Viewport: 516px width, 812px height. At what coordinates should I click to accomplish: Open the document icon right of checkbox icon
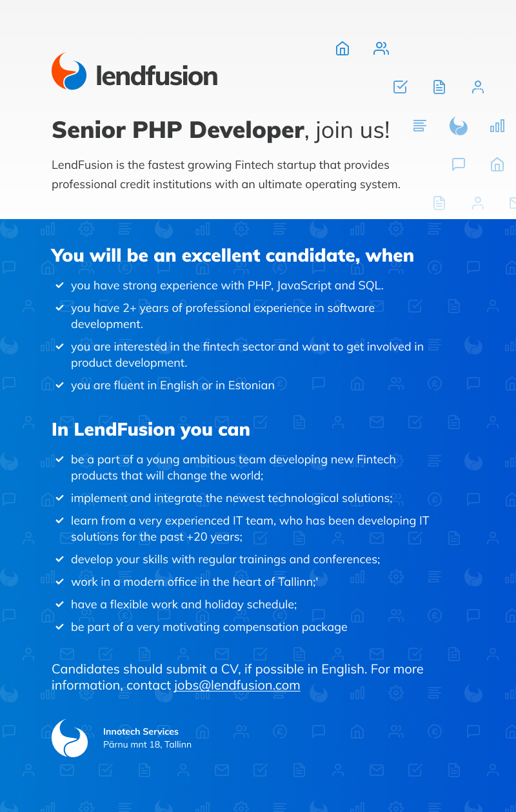pos(439,87)
